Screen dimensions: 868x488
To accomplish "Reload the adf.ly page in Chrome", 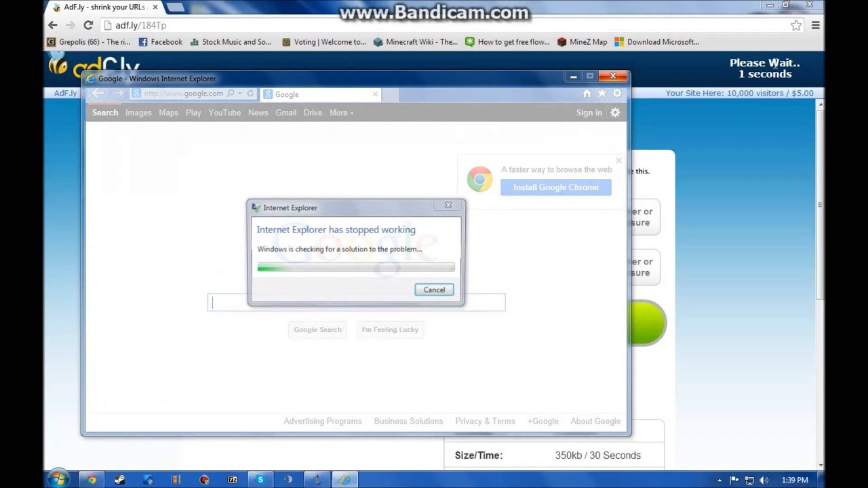I will 88,25.
